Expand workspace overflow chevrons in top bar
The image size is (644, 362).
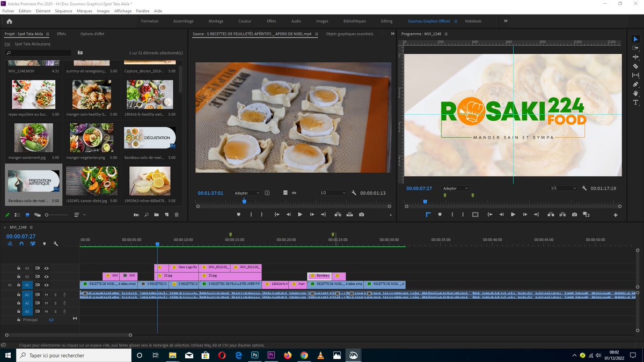506,21
